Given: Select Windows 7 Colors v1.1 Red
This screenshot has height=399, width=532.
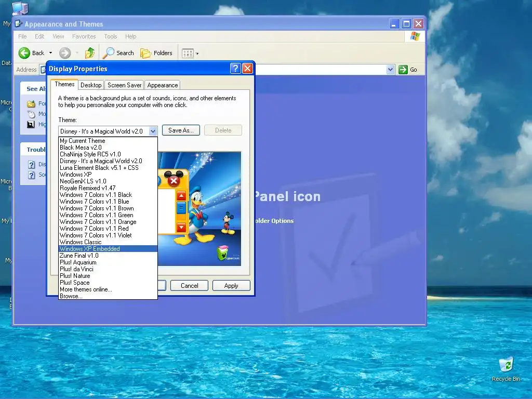Looking at the screenshot, I should click(x=108, y=229).
